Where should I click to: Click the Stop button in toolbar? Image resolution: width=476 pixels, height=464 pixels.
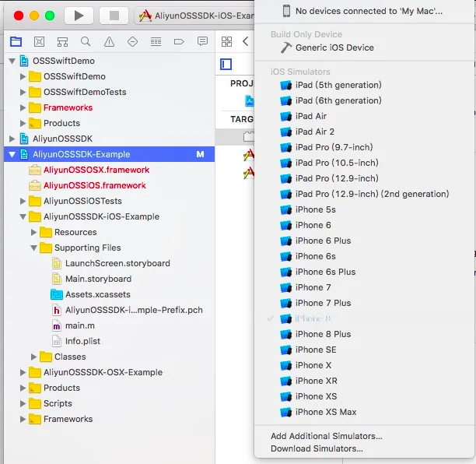[x=114, y=16]
